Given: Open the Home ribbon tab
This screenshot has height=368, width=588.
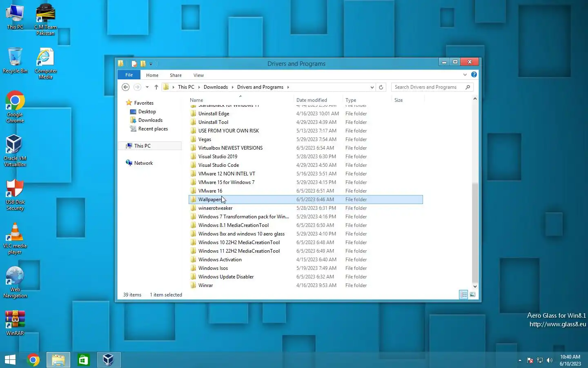Looking at the screenshot, I should (x=152, y=75).
